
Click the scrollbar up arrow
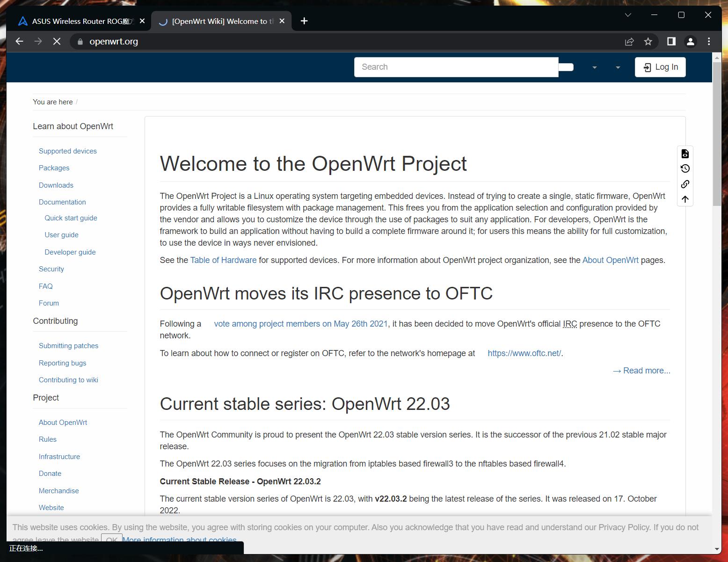click(x=717, y=57)
